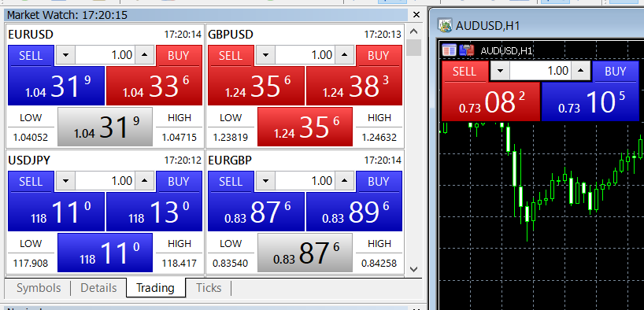Click EURUSD buy price 1.04336 tile
644x310 pixels.
click(x=154, y=86)
